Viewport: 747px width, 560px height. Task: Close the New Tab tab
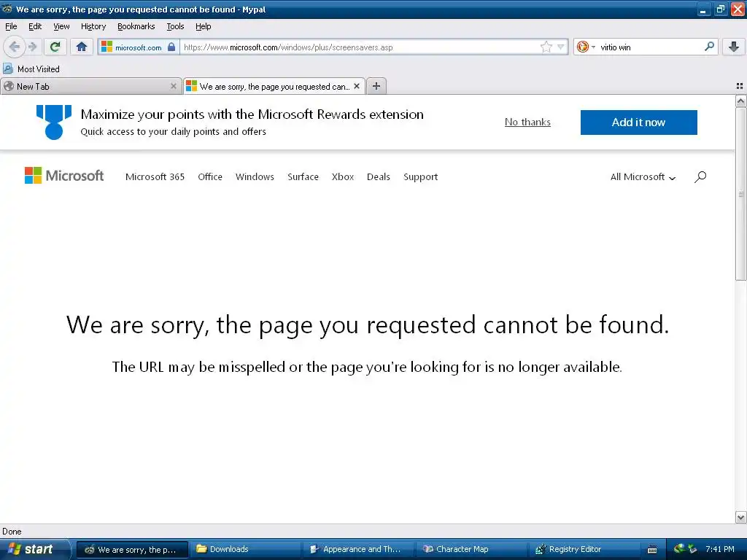[x=174, y=86]
